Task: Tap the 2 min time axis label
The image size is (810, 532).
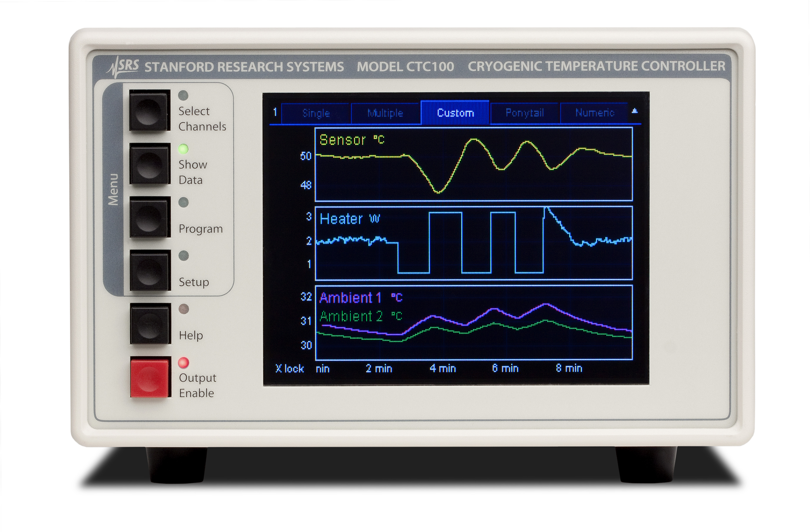Action: [x=379, y=369]
